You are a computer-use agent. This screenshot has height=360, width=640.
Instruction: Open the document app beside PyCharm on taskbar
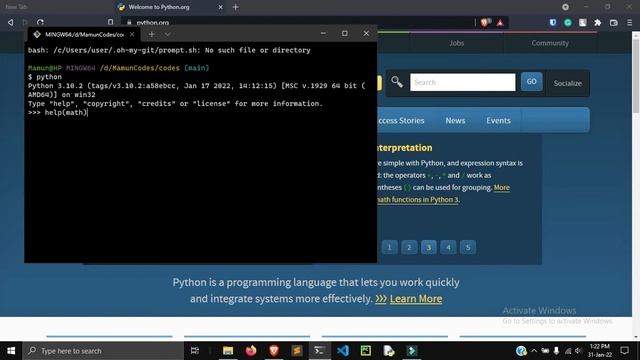[389, 351]
